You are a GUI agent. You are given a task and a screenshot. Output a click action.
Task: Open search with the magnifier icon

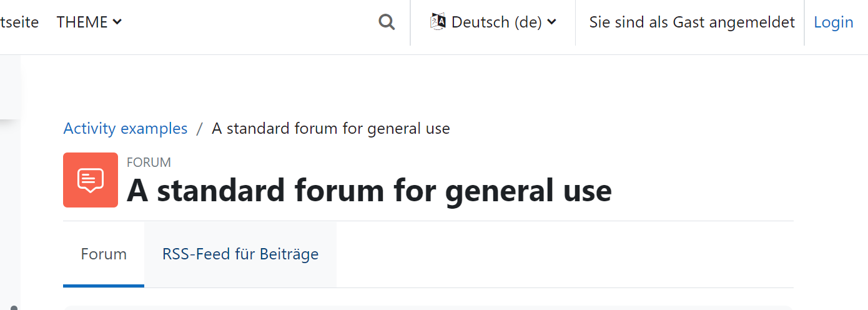pos(387,22)
